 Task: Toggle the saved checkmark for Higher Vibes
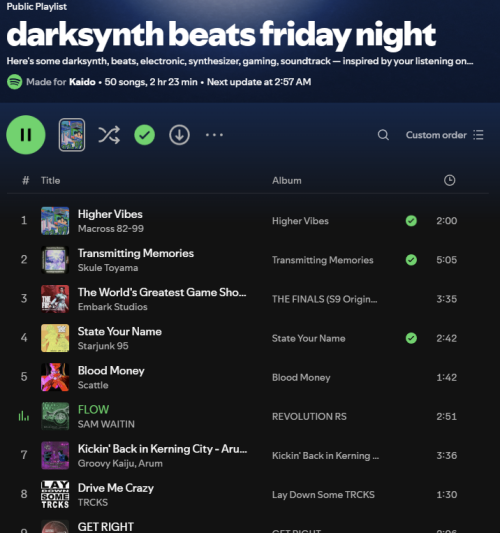tap(411, 221)
